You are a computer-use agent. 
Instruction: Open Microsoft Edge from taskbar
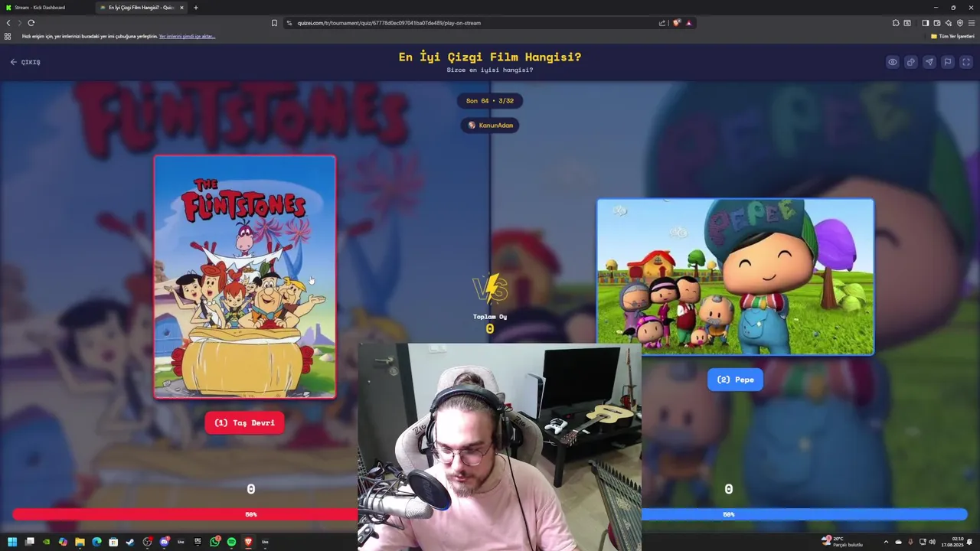pos(96,542)
